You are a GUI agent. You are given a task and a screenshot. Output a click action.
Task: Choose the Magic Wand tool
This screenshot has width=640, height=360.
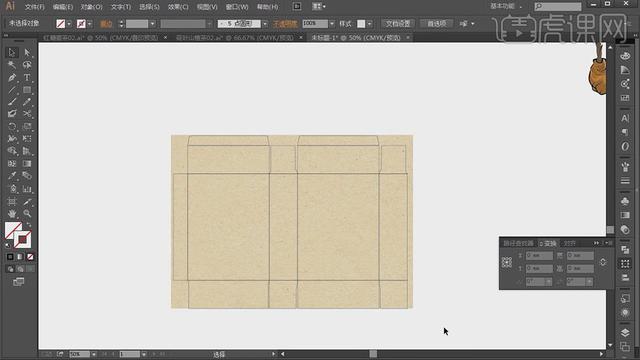coord(12,65)
